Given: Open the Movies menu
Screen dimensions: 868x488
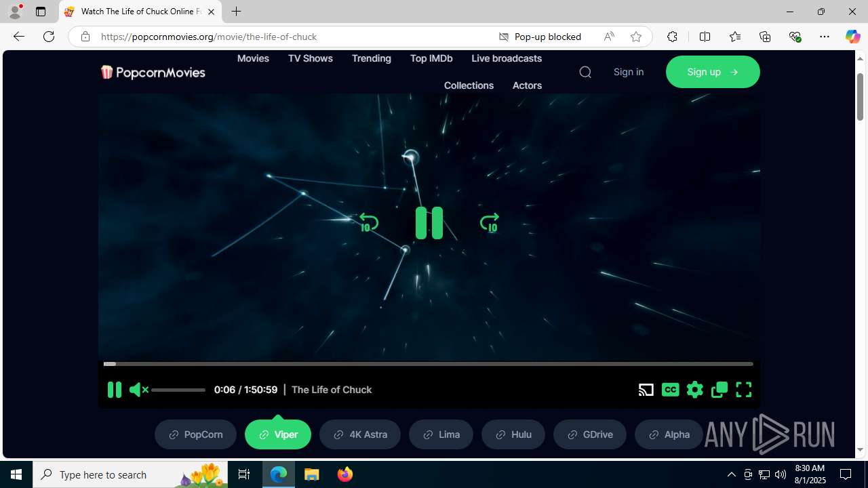Looking at the screenshot, I should [253, 58].
